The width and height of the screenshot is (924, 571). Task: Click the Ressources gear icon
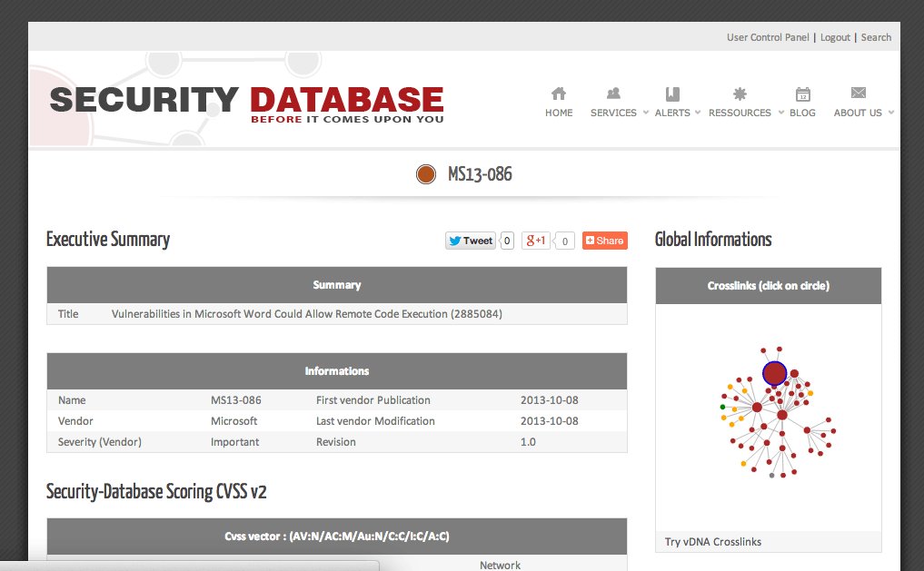(x=740, y=94)
